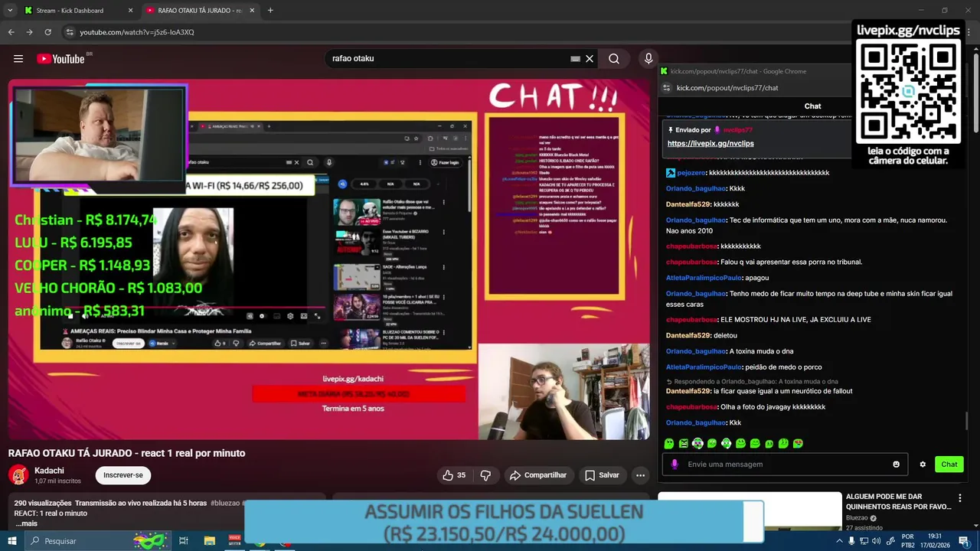Click the Compartilhar share button

click(x=538, y=475)
